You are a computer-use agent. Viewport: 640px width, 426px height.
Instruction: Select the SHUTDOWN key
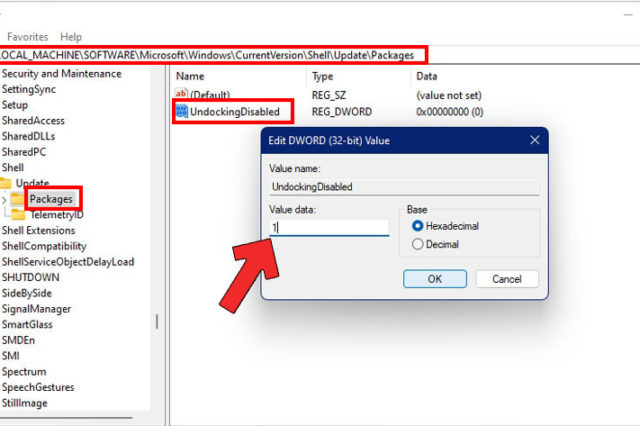(31, 277)
